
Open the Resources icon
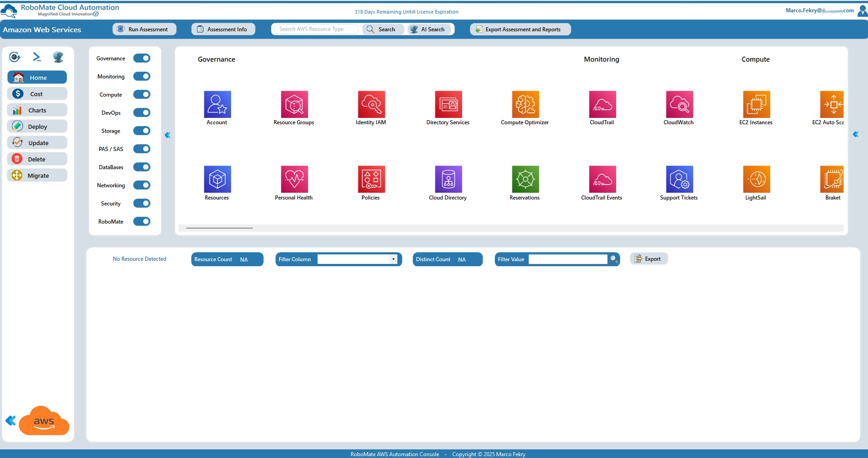(x=217, y=179)
